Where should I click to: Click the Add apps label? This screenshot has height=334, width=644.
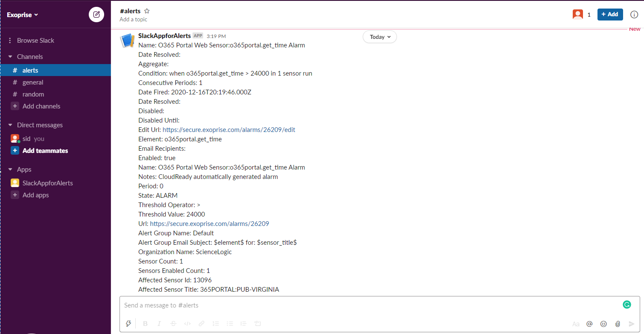coord(36,195)
